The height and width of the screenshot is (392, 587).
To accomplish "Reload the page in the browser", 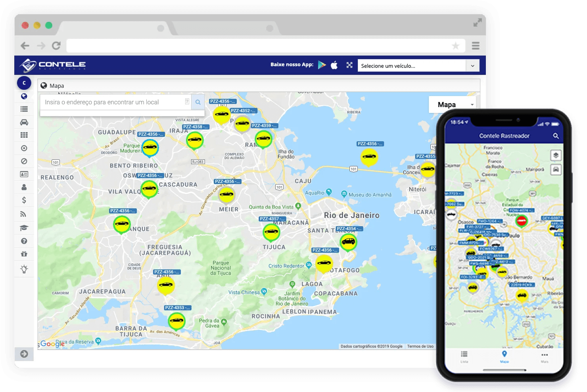I will coord(56,46).
